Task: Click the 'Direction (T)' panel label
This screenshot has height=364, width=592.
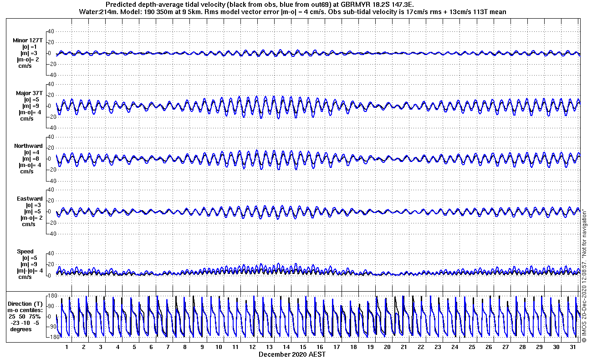Action: pos(26,303)
